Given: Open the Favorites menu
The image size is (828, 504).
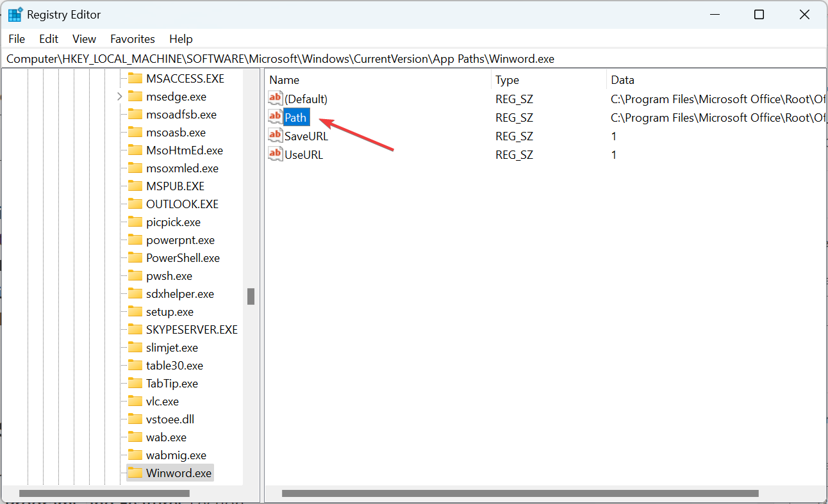Looking at the screenshot, I should (133, 39).
